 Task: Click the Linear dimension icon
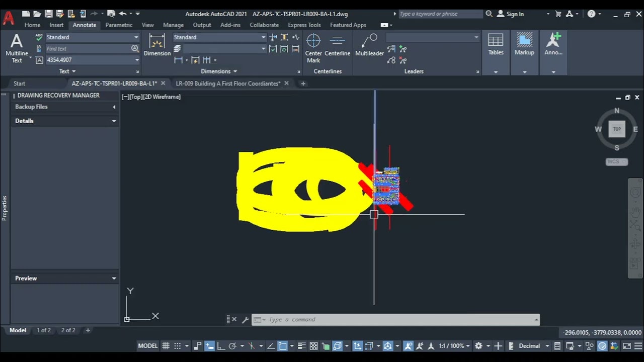(178, 60)
